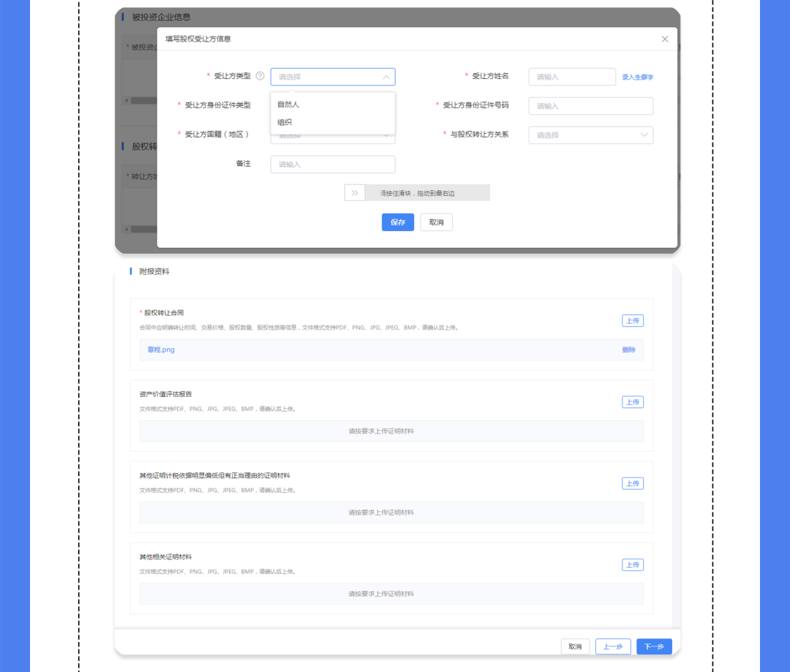Go back with the 上一步 button
790x672 pixels.
pos(613,646)
